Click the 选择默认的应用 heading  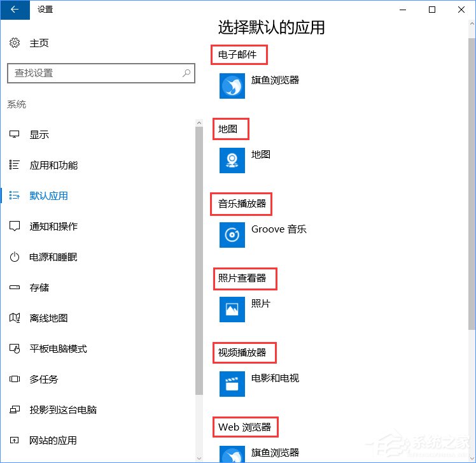[x=272, y=27]
